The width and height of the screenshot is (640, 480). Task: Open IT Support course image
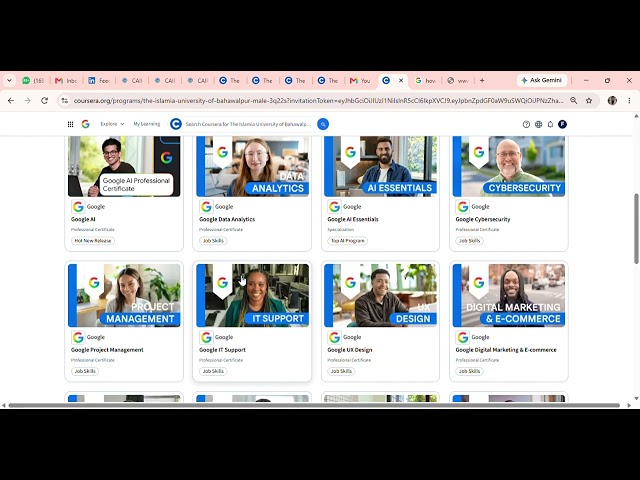(x=252, y=295)
